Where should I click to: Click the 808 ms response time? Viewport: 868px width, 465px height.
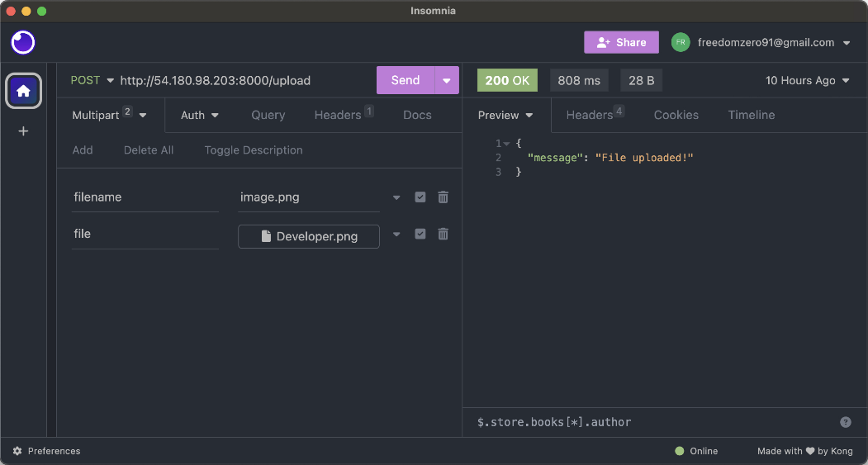click(579, 80)
